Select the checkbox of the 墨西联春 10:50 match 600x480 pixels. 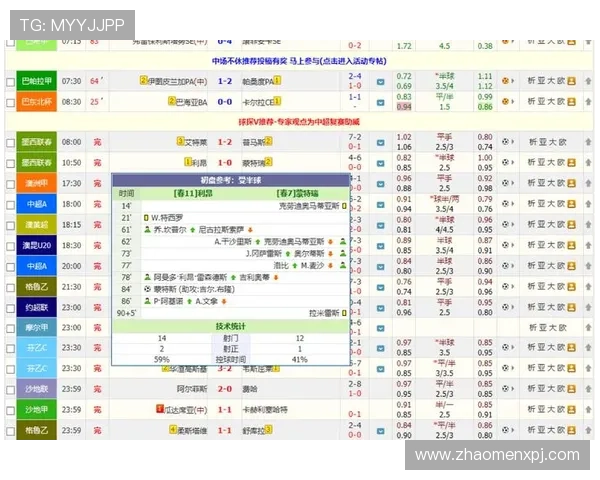(x=11, y=163)
